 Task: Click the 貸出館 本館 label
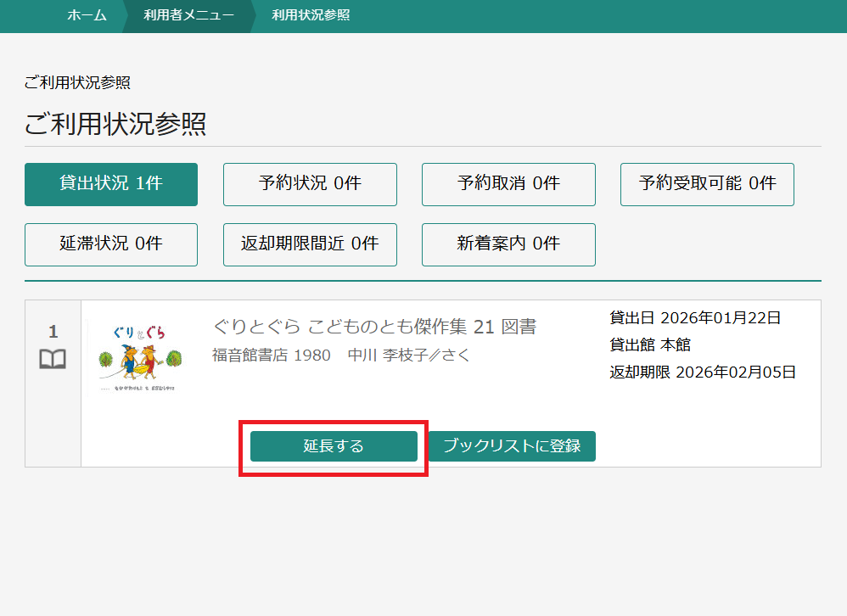pos(650,345)
